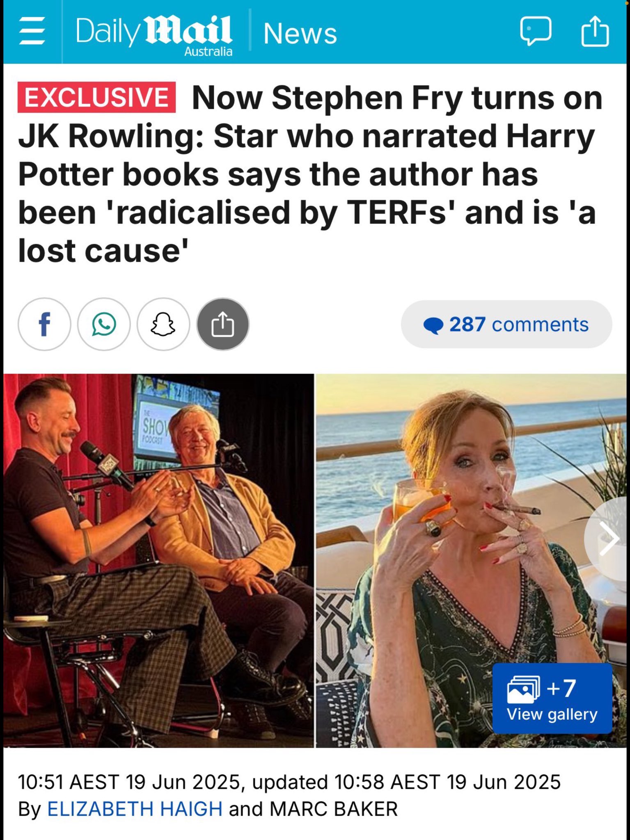
Task: Tap the article publication timestamp
Action: (289, 782)
